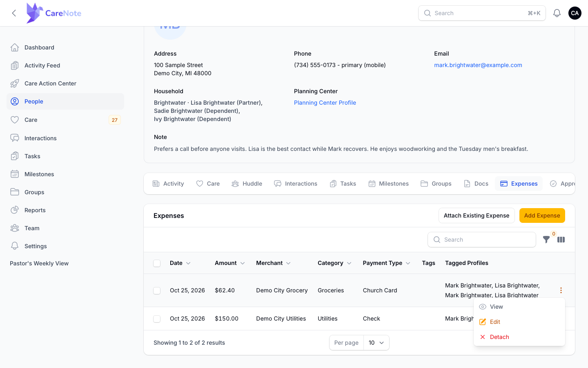This screenshot has width=588, height=368.
Task: Open Planning Center Profile link
Action: tap(325, 103)
